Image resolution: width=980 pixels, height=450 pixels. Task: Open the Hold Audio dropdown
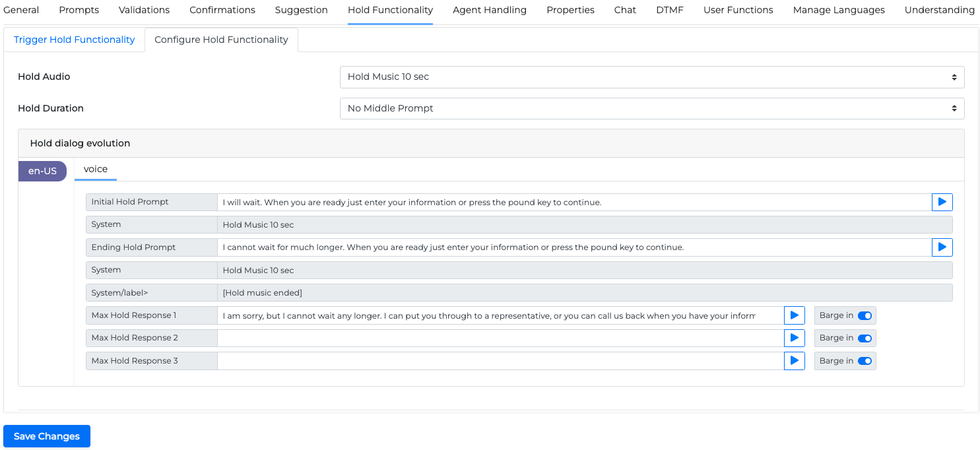point(651,77)
